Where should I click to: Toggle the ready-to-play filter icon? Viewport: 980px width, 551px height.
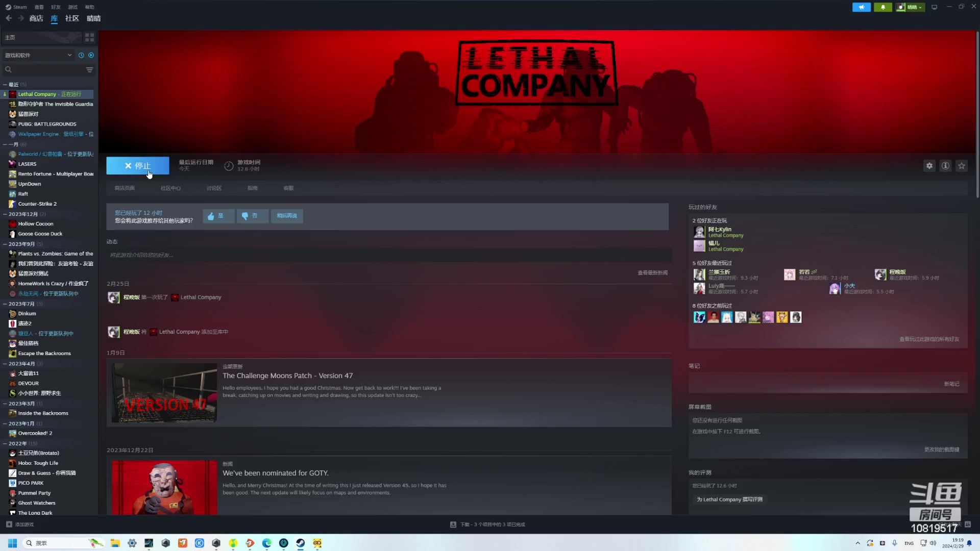coord(91,55)
